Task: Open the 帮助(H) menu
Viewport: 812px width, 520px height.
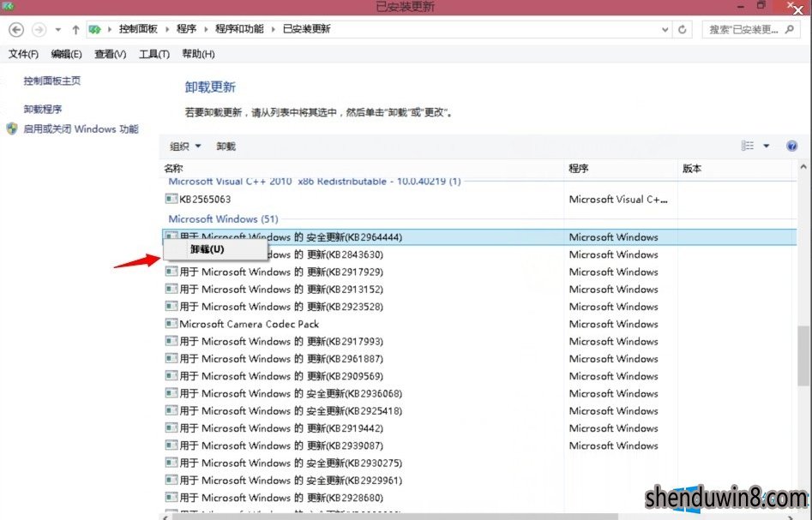Action: [198, 54]
